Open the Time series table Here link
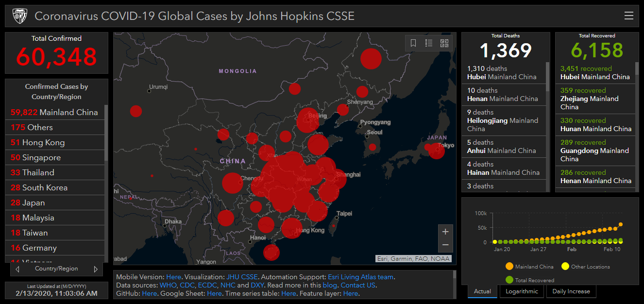The image size is (644, 304). click(288, 294)
